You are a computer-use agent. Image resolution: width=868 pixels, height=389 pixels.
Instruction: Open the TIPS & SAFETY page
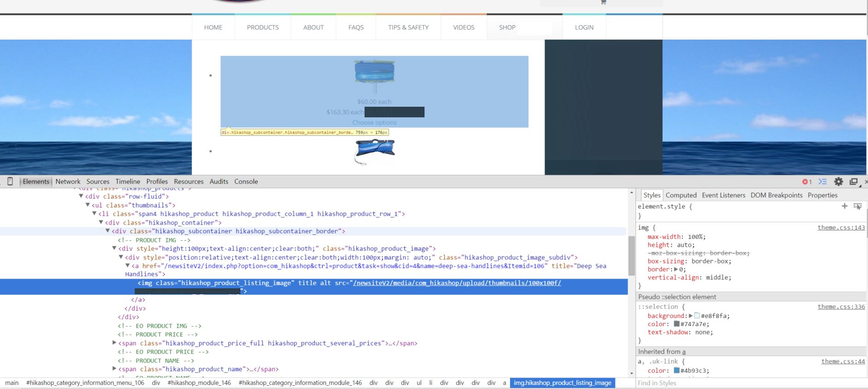coord(408,27)
